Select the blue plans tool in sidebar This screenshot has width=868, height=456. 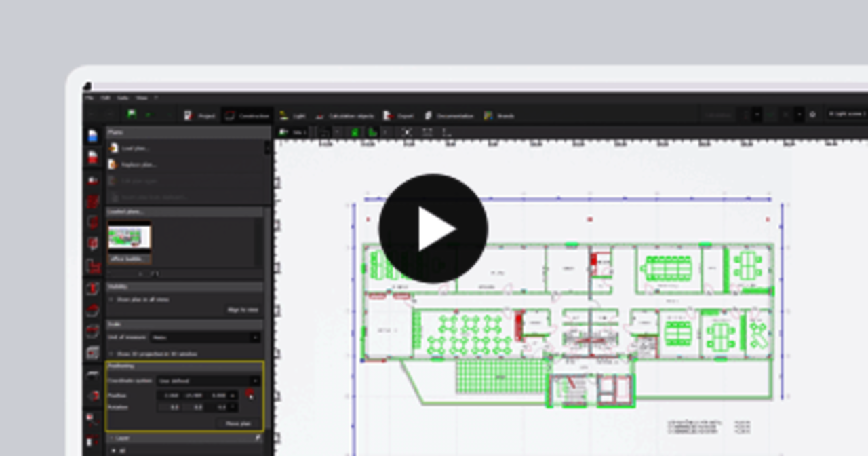(93, 136)
